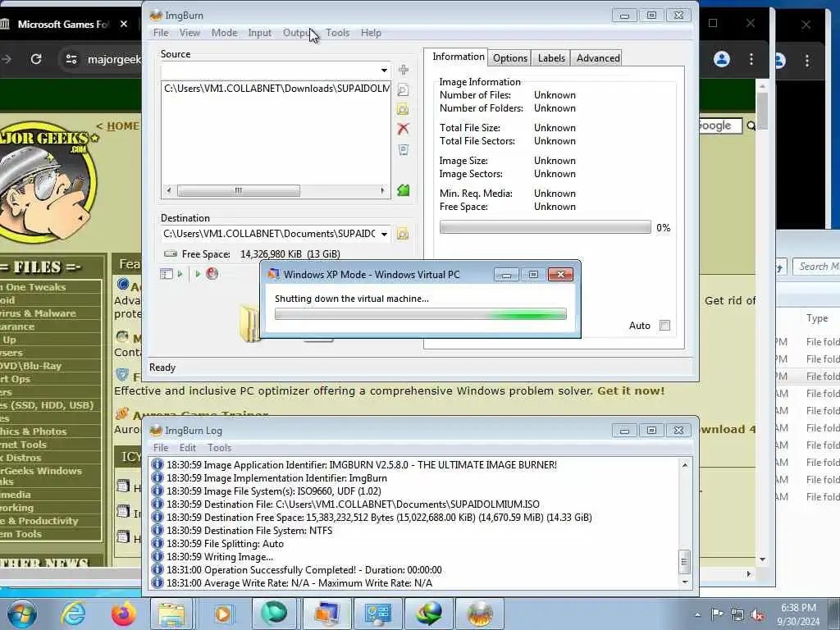Expand the Destination path dropdown
Viewport: 840px width, 630px height.
(384, 234)
